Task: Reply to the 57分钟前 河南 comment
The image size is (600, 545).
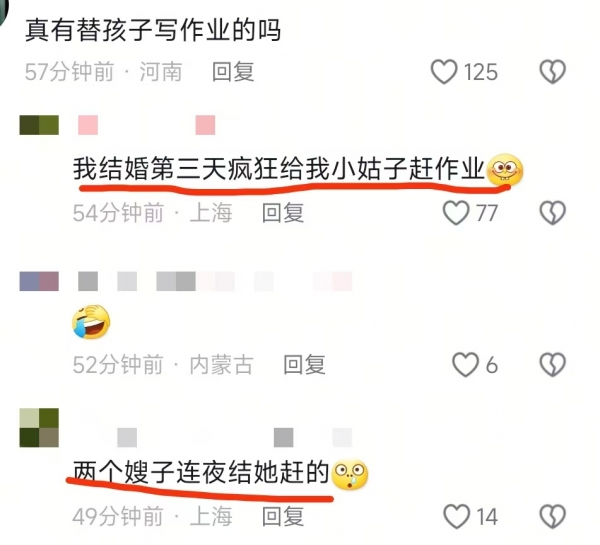Action: [233, 72]
